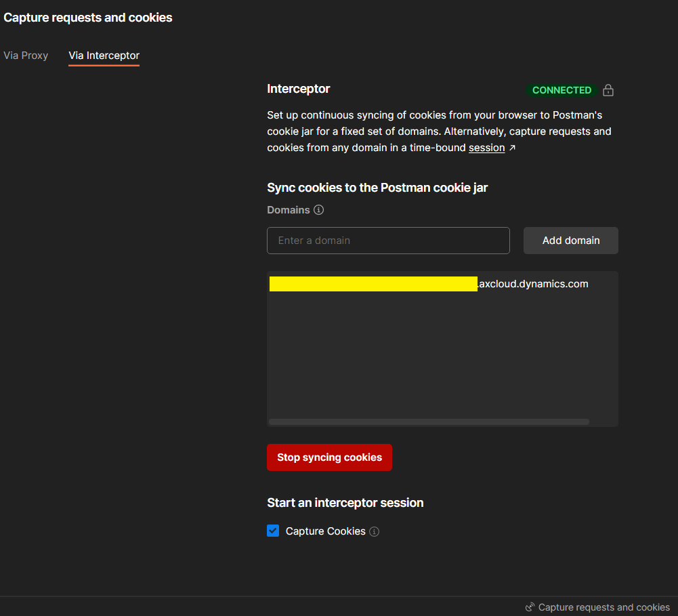Show info tooltip icon beside Domains
The height and width of the screenshot is (616, 678).
(x=318, y=210)
